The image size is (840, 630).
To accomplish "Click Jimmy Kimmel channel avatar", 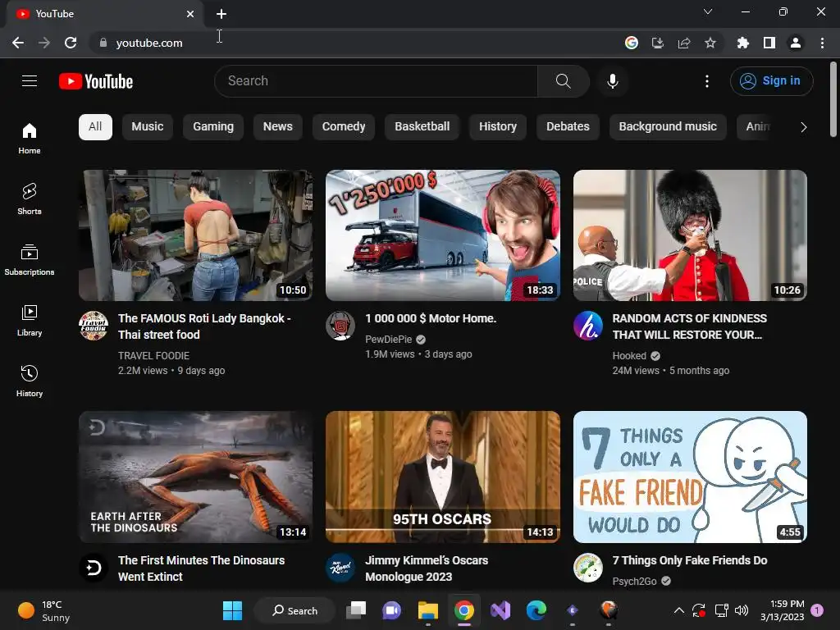I will 340,568.
